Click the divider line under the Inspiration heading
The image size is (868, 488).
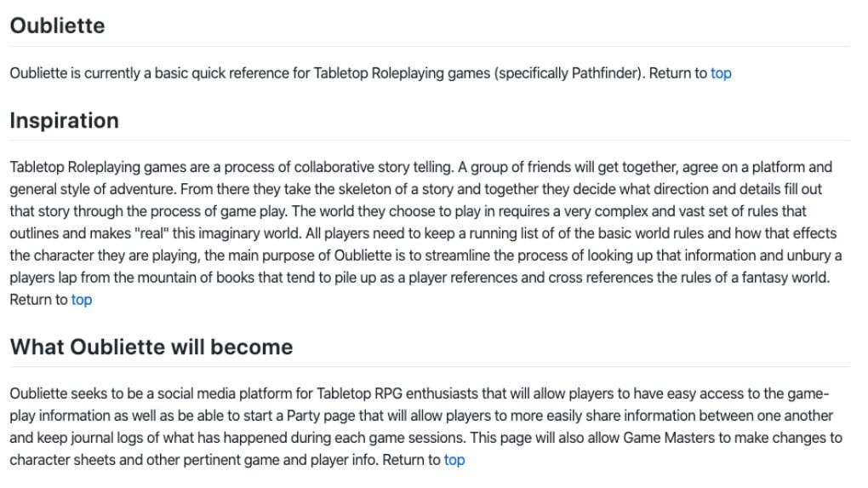430,141
